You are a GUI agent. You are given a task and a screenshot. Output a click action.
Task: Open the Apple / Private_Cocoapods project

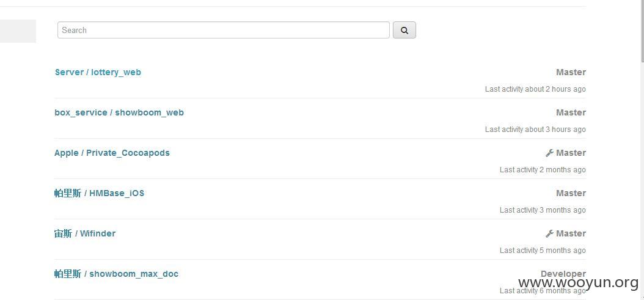point(112,153)
